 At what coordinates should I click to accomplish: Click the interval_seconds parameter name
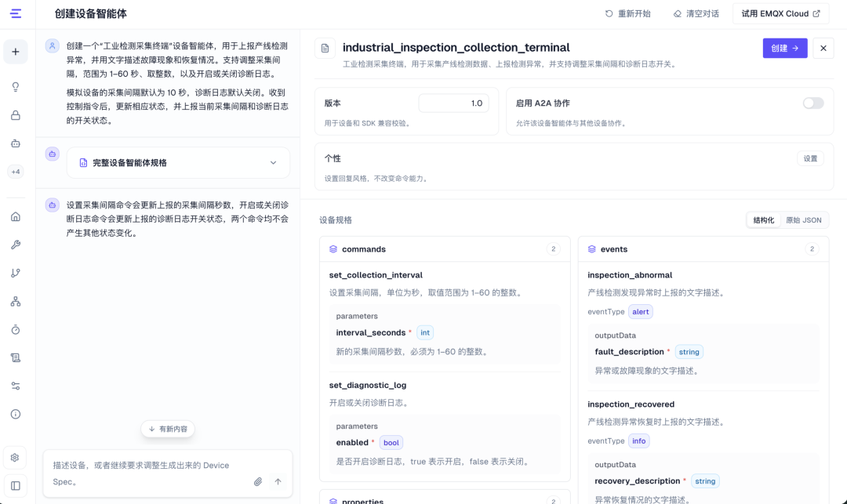[x=370, y=332]
